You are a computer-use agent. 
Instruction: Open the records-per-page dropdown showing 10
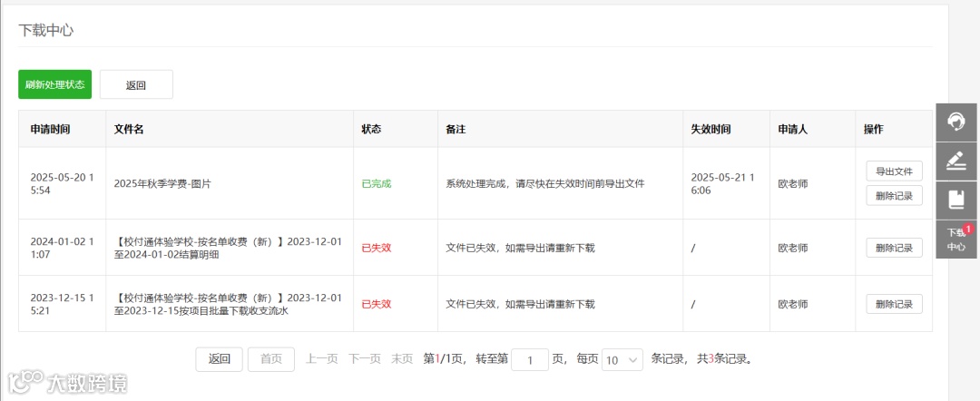622,360
